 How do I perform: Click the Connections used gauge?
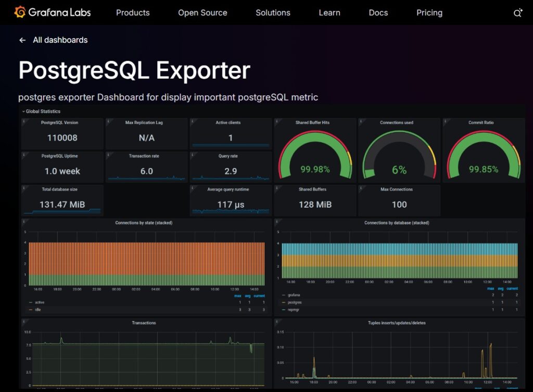coord(399,155)
